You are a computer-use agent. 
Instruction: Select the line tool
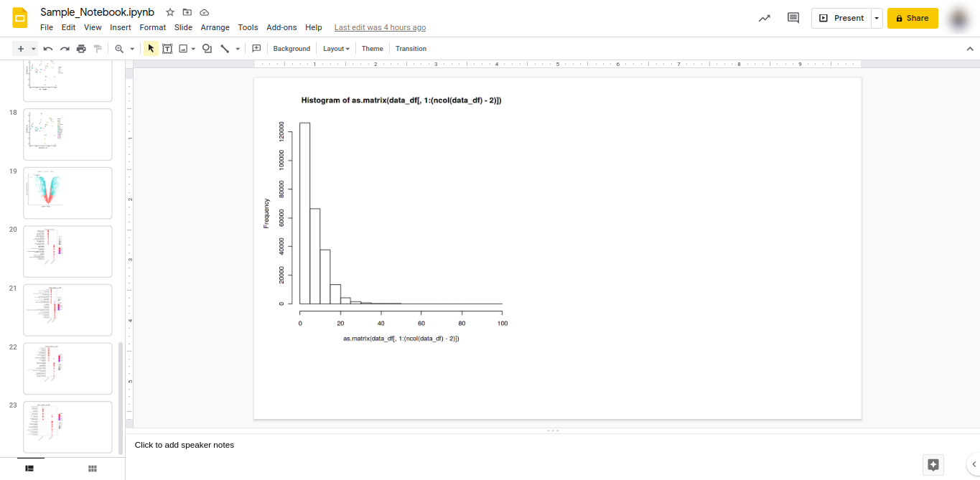(225, 48)
